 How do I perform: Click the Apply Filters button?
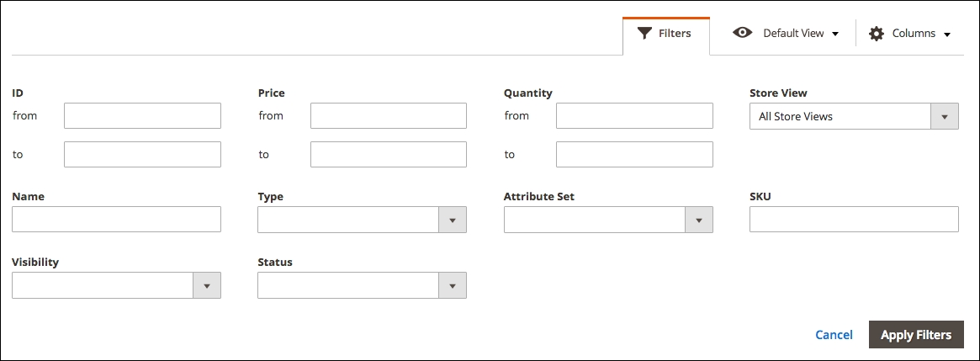point(916,335)
